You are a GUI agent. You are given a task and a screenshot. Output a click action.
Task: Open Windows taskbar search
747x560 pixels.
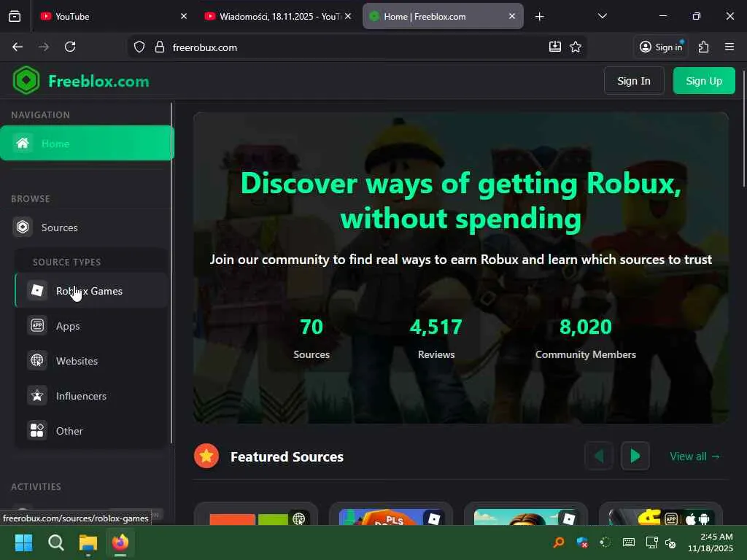click(x=56, y=542)
